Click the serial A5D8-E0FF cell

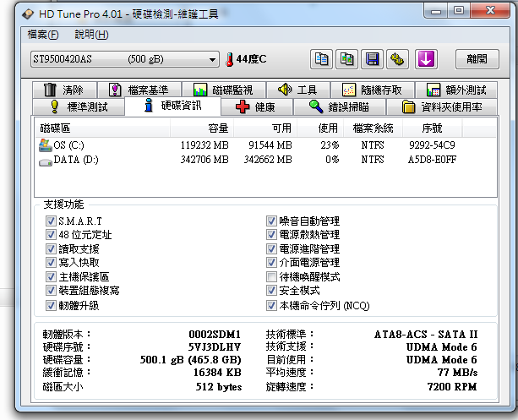432,160
